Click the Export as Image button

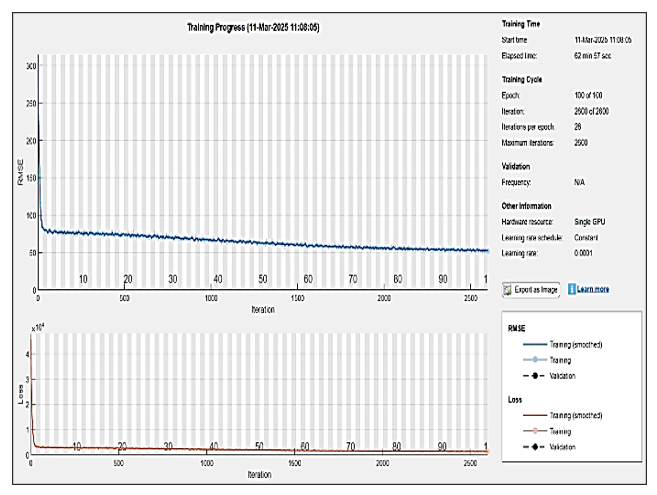531,289
